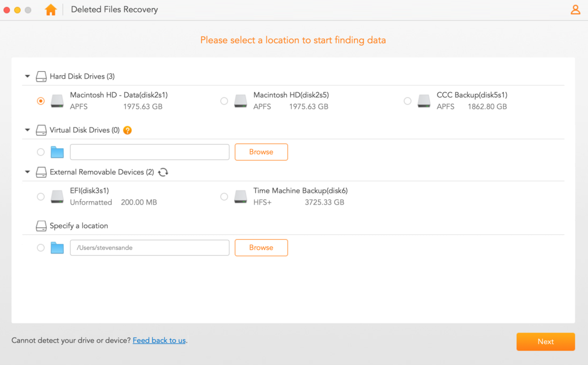The height and width of the screenshot is (365, 588).
Task: Click the Specify a location heading
Action: pyautogui.click(x=79, y=226)
